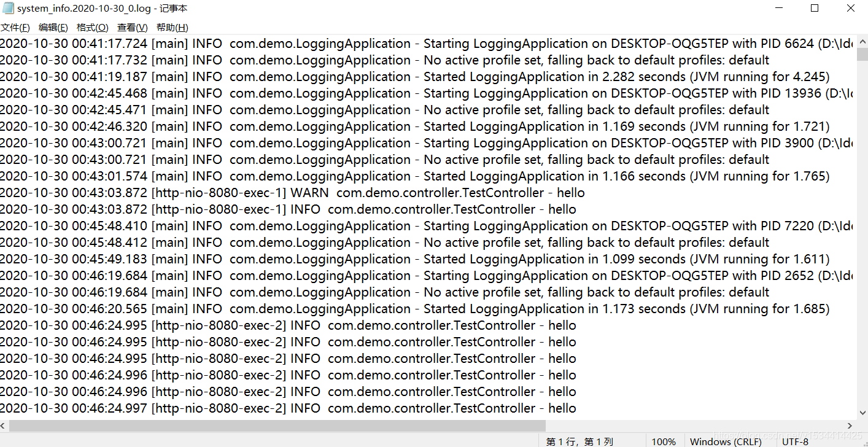Click the line 'Started LoggingApplication in 1.169 seconds'

tap(415, 126)
